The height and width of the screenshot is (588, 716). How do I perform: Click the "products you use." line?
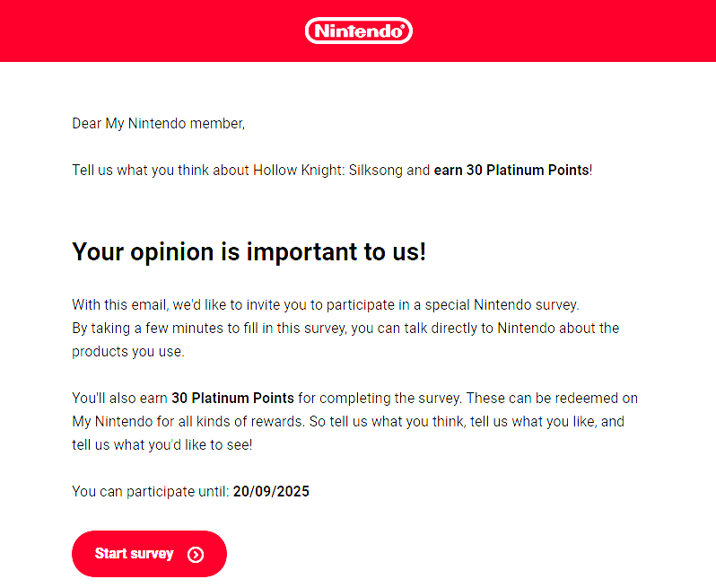pyautogui.click(x=128, y=352)
